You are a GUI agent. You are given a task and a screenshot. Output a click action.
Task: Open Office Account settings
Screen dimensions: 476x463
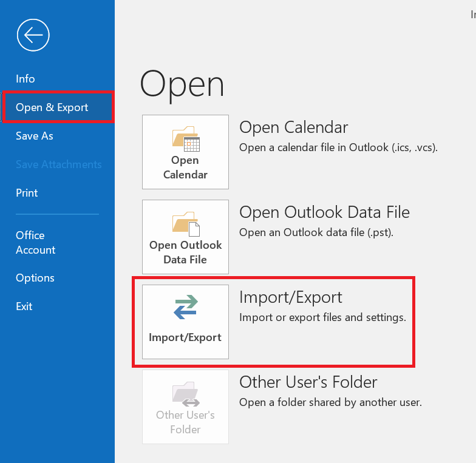tap(35, 243)
